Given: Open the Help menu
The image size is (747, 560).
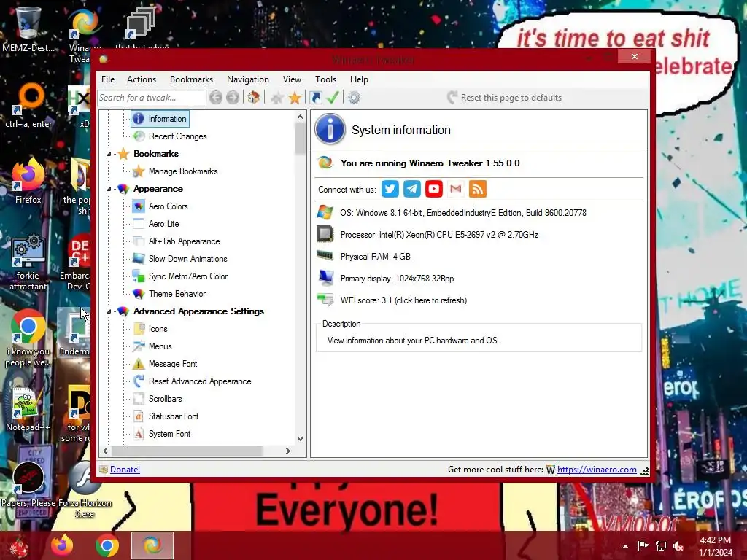Looking at the screenshot, I should coord(359,79).
